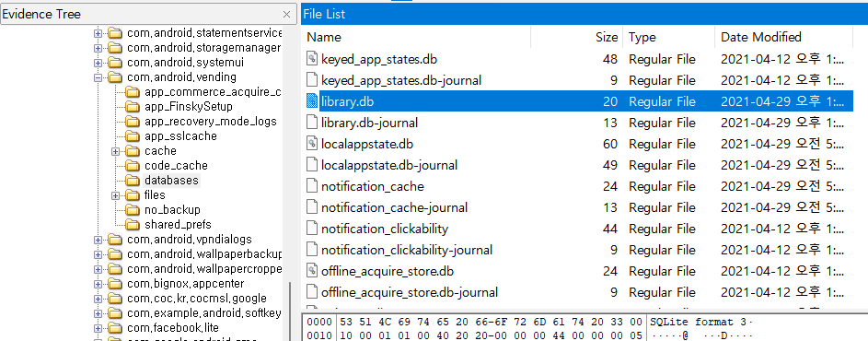
Task: Expand the com.android.statementservice node
Action: 98,33
